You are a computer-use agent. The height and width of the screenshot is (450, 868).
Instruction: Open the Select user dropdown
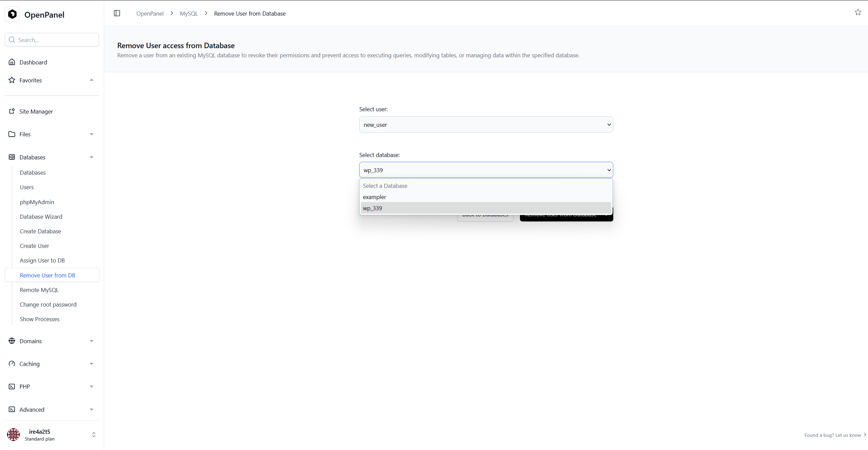click(x=485, y=124)
